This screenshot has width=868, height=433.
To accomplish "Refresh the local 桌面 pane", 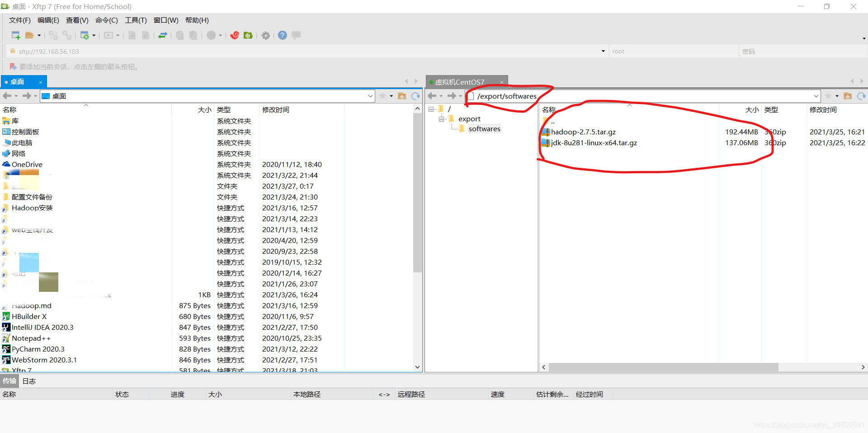I will pyautogui.click(x=415, y=96).
